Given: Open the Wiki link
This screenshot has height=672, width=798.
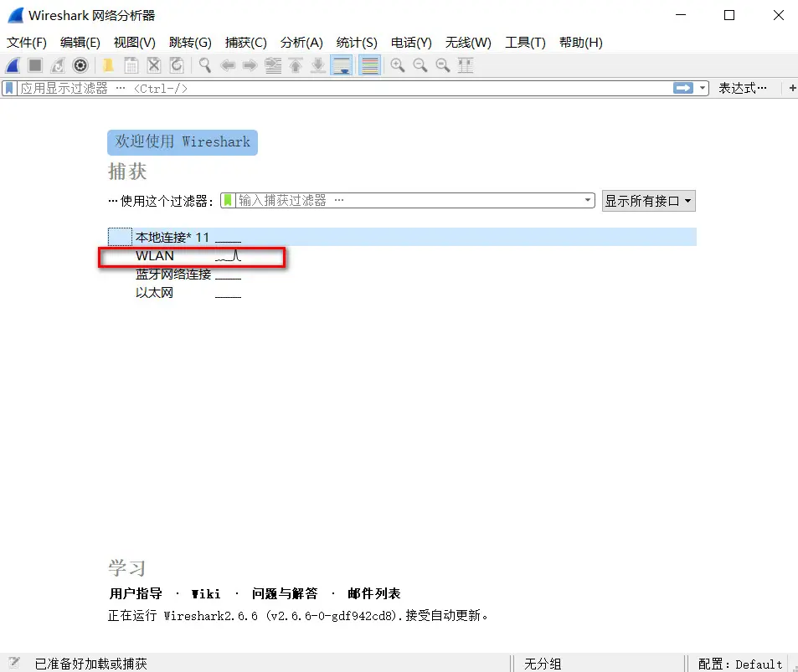Looking at the screenshot, I should pyautogui.click(x=206, y=593).
